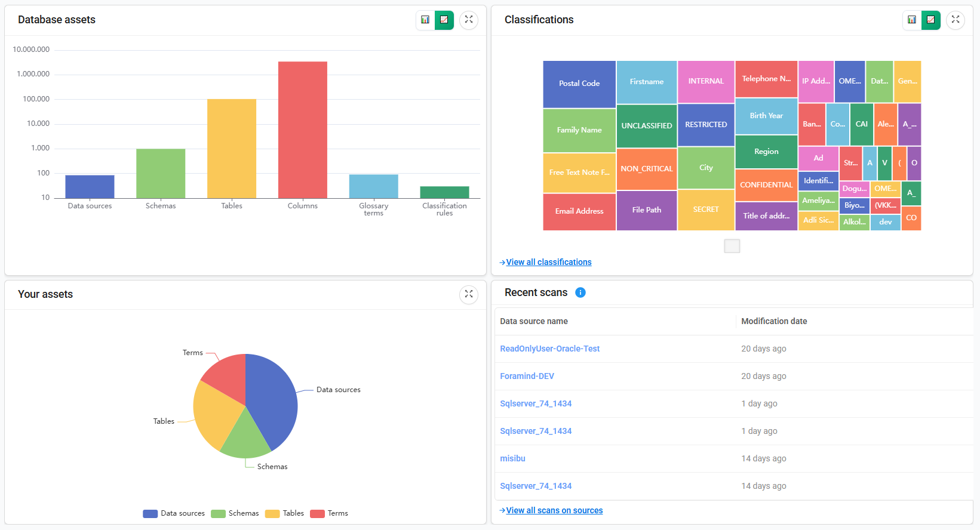The width and height of the screenshot is (980, 530).
Task: Maximize the Your assets panel
Action: point(469,294)
